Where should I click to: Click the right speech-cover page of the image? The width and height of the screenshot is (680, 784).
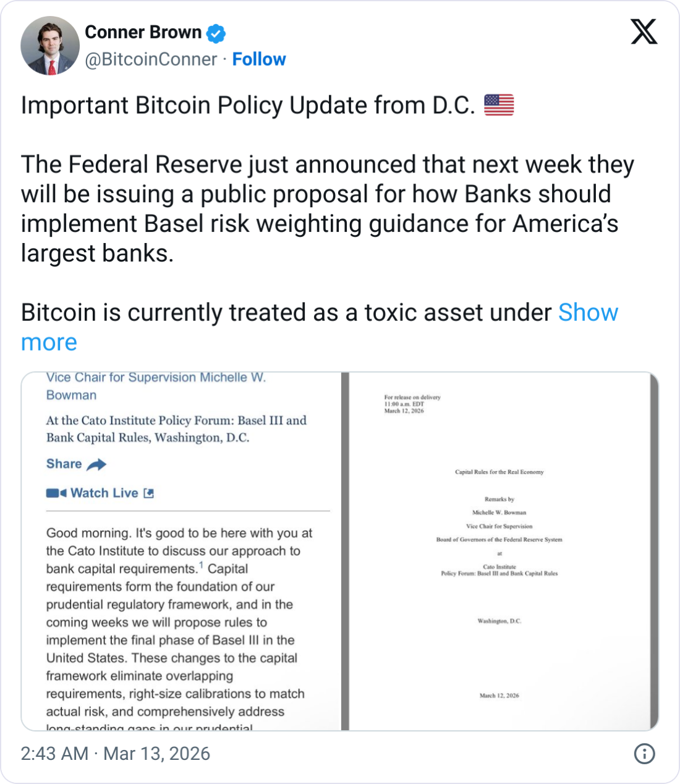coord(501,550)
